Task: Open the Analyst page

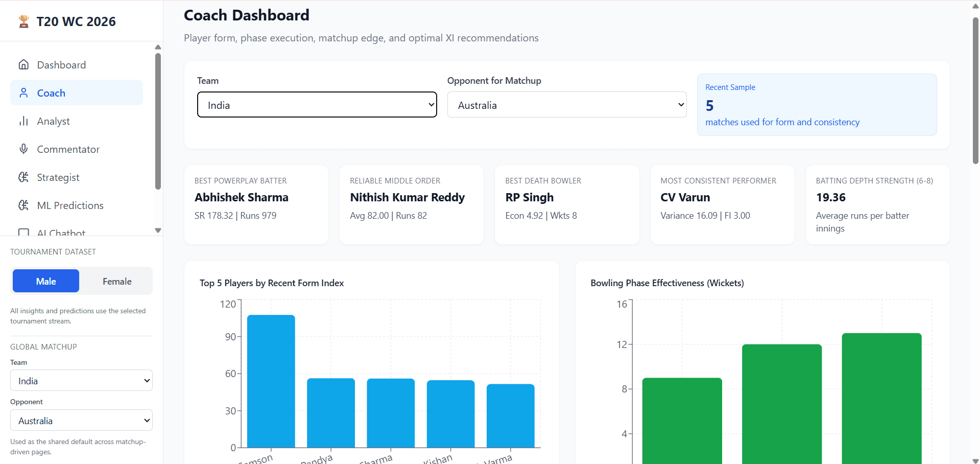Action: click(x=54, y=121)
